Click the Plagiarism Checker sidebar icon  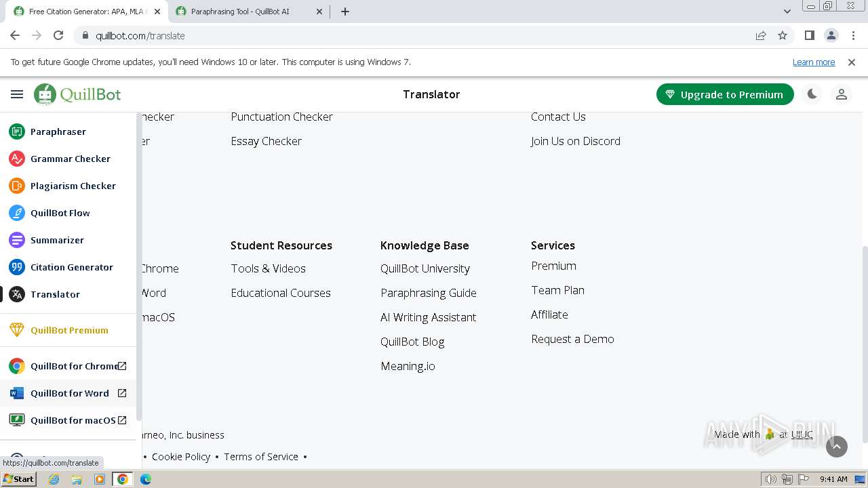coord(17,186)
